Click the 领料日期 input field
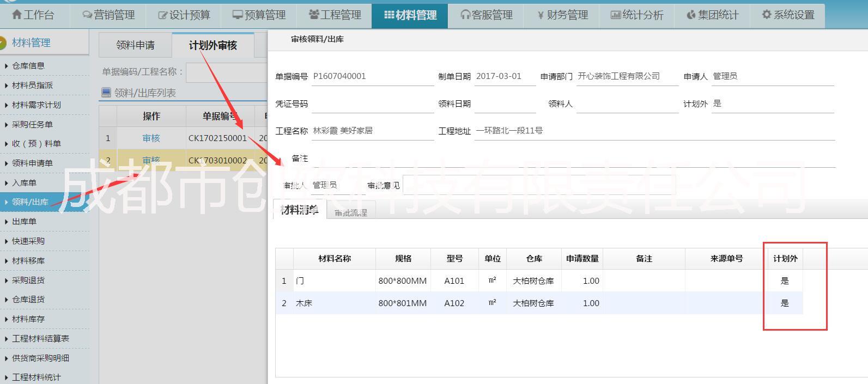 pyautogui.click(x=505, y=104)
